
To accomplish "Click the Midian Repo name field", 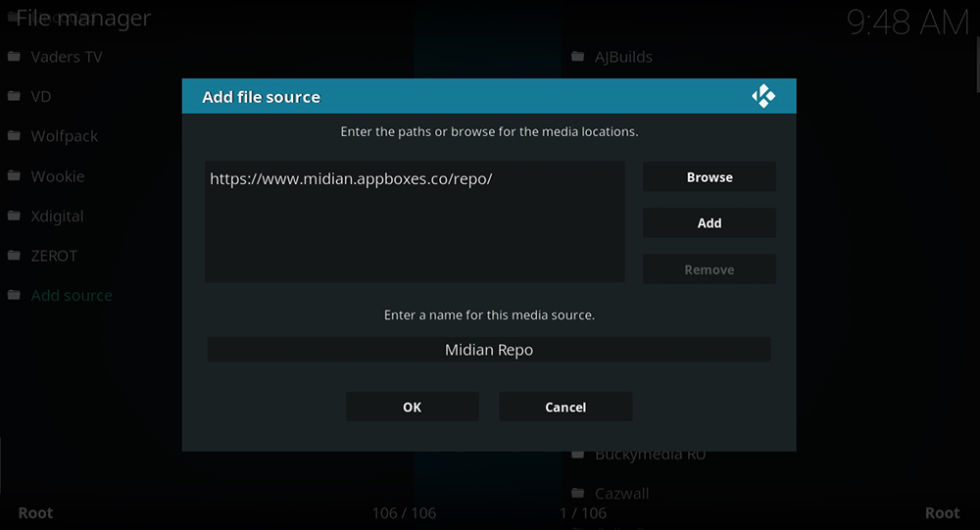I will 489,350.
